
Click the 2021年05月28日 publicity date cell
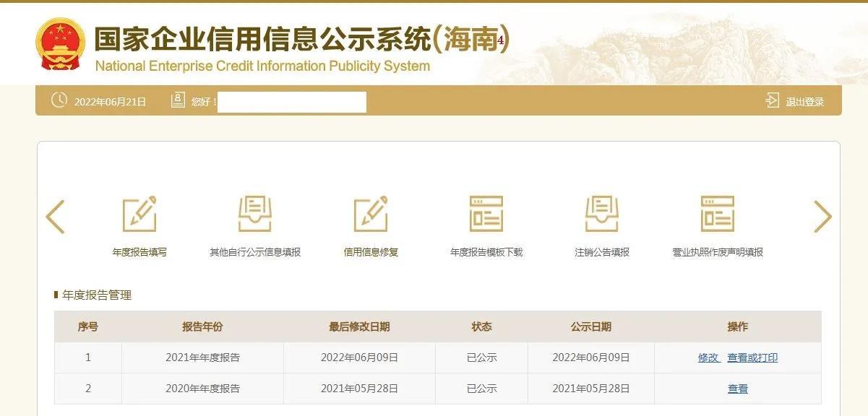tap(591, 389)
